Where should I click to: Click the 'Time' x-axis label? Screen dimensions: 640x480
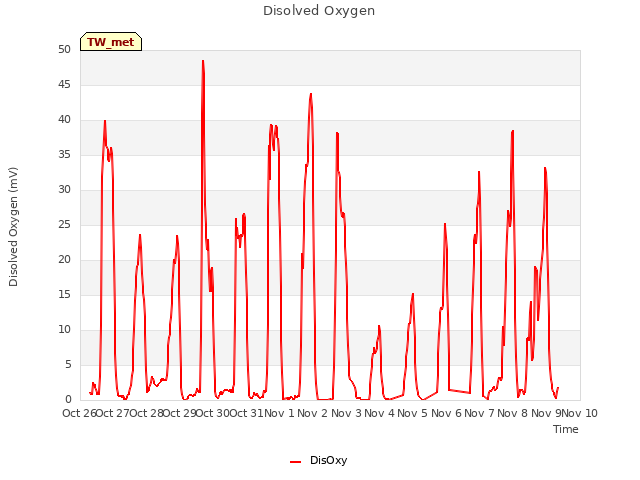566,429
